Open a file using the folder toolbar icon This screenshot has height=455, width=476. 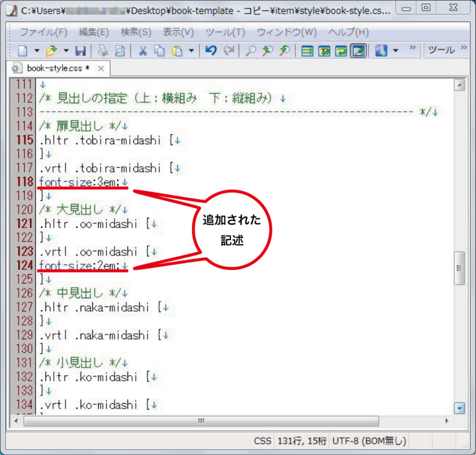52,52
